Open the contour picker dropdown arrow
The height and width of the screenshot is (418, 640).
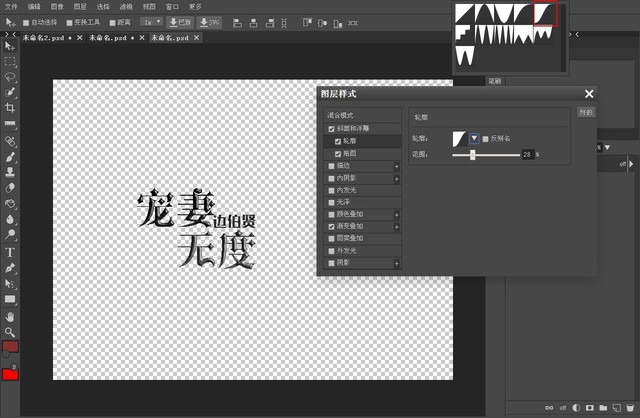point(474,138)
